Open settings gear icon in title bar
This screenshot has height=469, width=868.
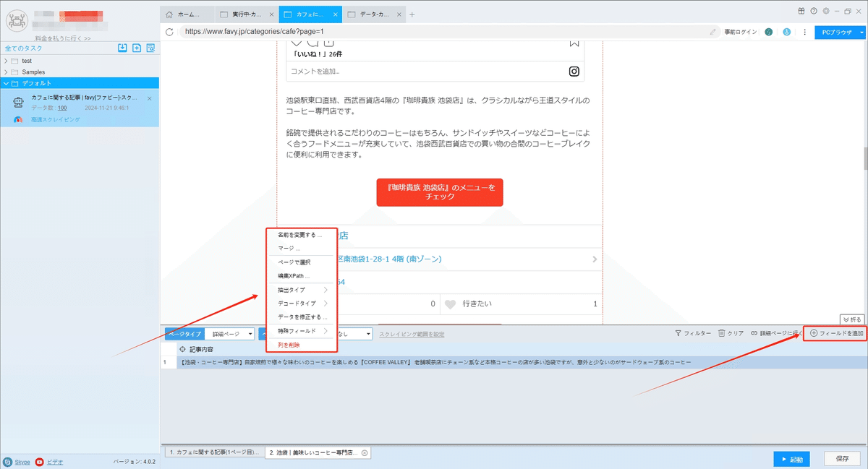click(825, 11)
